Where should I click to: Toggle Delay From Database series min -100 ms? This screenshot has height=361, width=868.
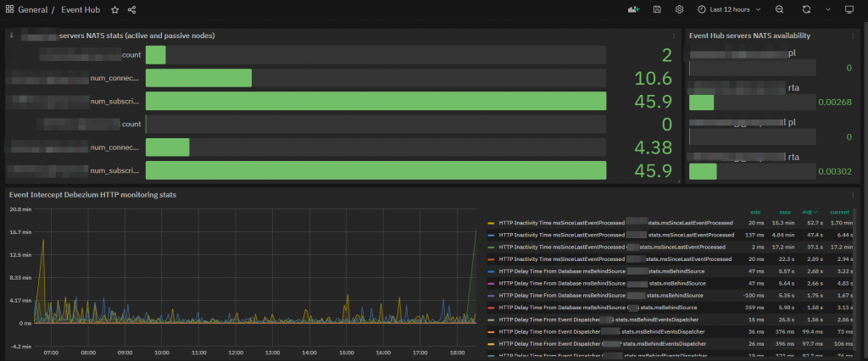601,296
